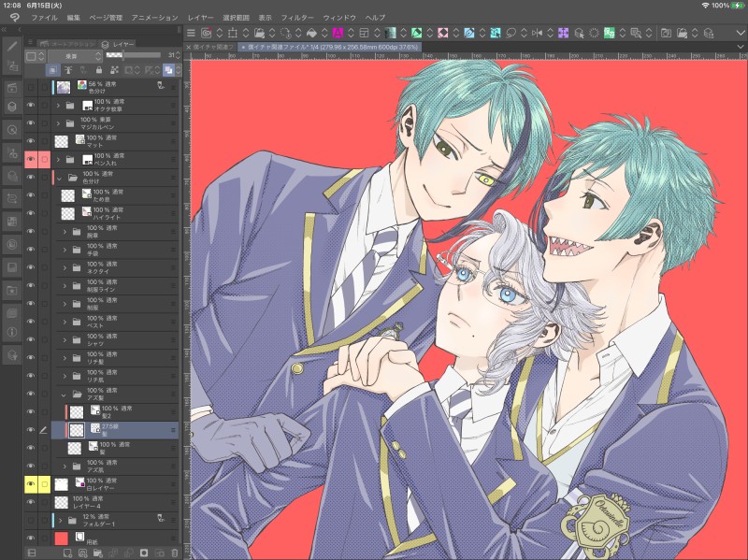Viewport: 748px width, 560px height.
Task: Switch to the オートアクション palette tab
Action: [x=67, y=44]
